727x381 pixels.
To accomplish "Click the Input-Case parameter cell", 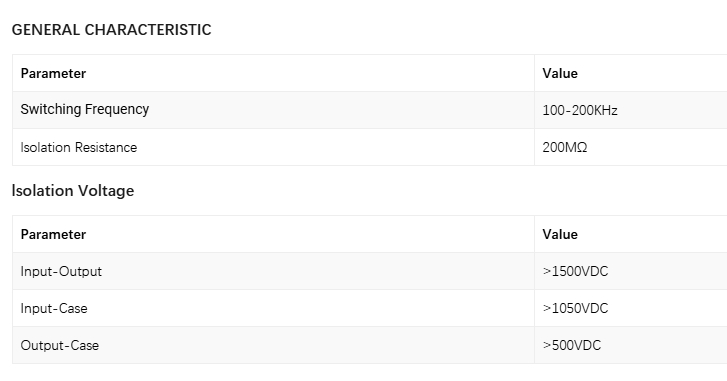I will [x=273, y=308].
